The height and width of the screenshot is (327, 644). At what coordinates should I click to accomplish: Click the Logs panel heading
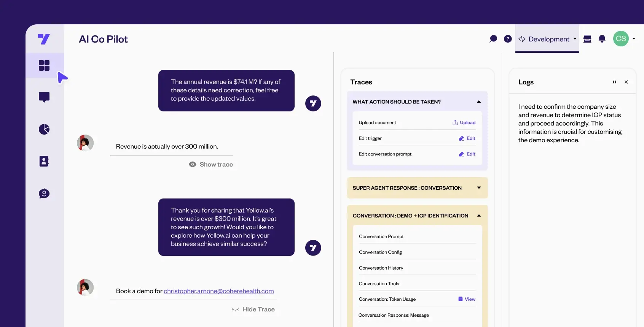(526, 82)
